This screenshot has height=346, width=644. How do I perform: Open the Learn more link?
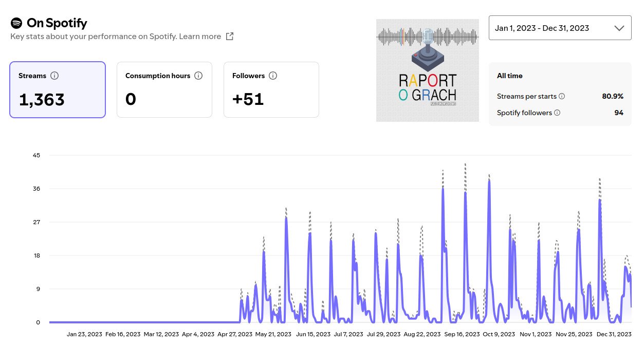click(x=200, y=37)
